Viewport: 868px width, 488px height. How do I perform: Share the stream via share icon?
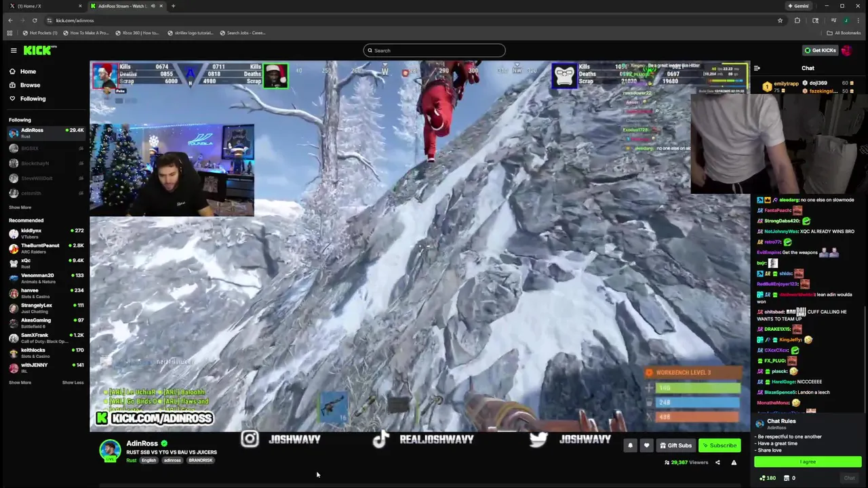pos(717,462)
